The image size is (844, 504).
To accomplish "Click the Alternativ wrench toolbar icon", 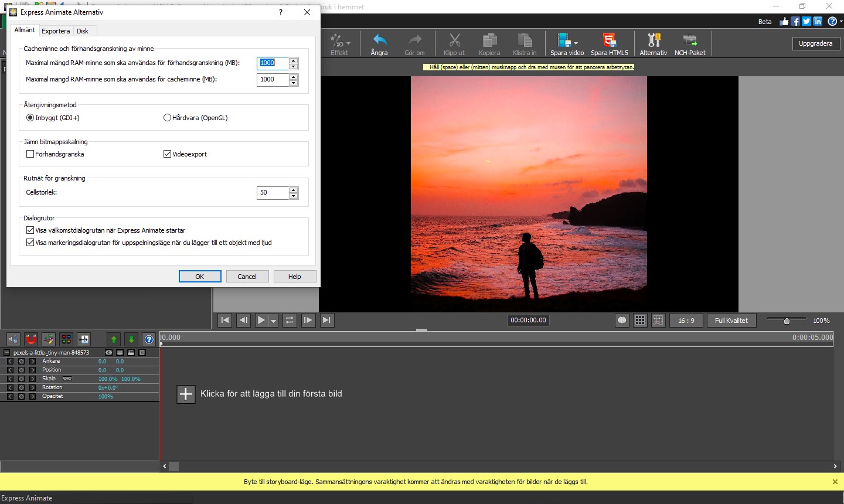I will point(653,41).
